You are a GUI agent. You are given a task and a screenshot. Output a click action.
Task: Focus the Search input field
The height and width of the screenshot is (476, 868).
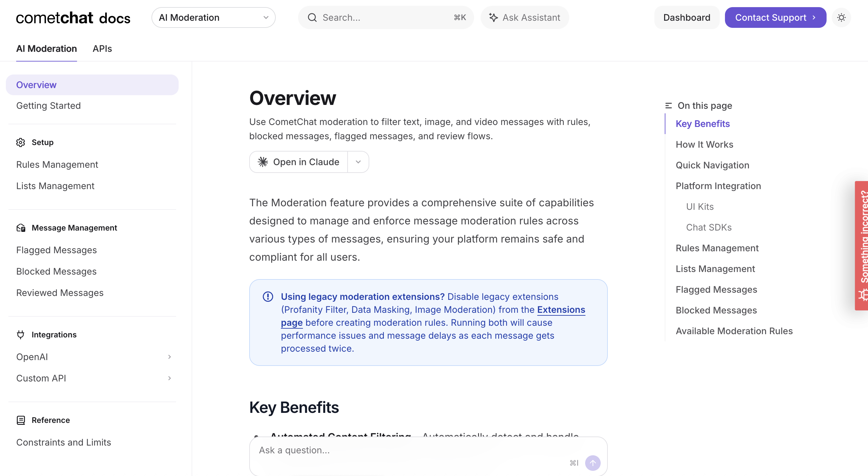pyautogui.click(x=386, y=17)
